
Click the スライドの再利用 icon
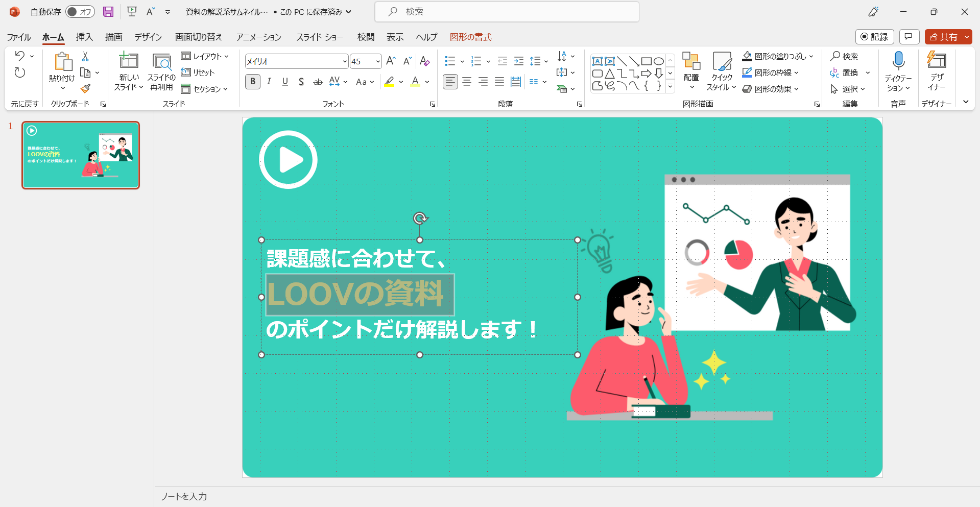pos(162,62)
